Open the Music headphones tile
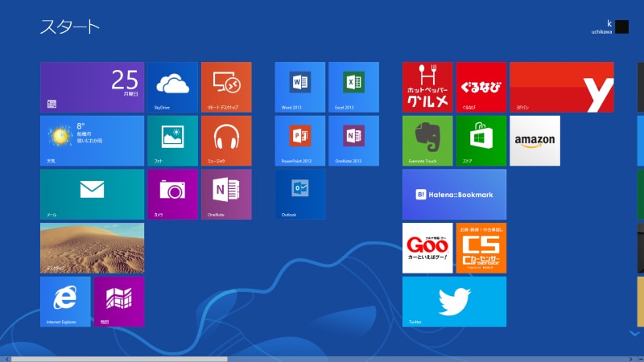The height and width of the screenshot is (362, 644). pyautogui.click(x=226, y=140)
